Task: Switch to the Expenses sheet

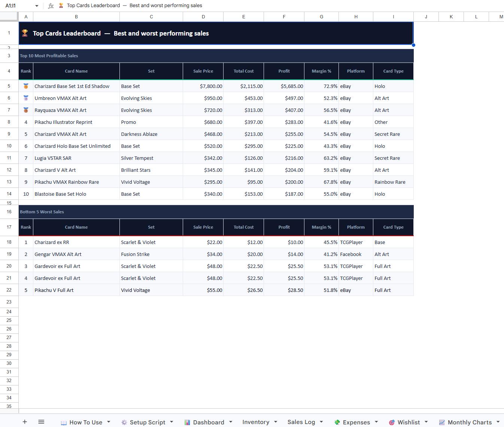Action: [352, 422]
